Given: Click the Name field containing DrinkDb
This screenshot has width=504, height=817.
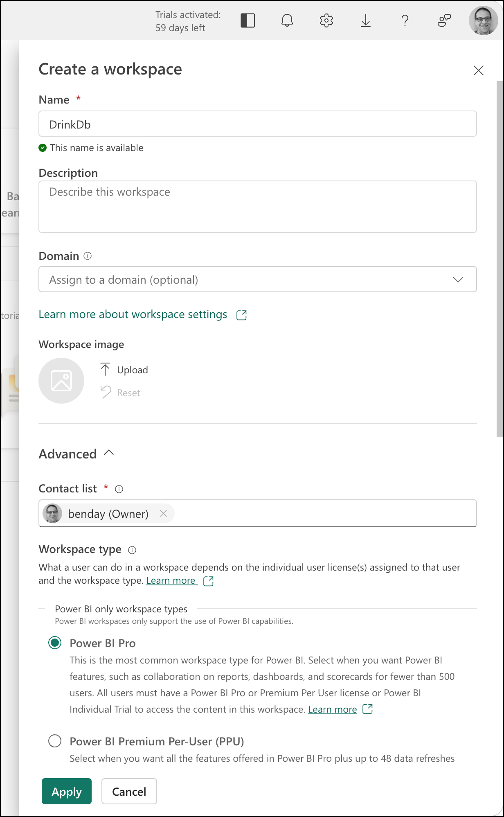Looking at the screenshot, I should (258, 124).
